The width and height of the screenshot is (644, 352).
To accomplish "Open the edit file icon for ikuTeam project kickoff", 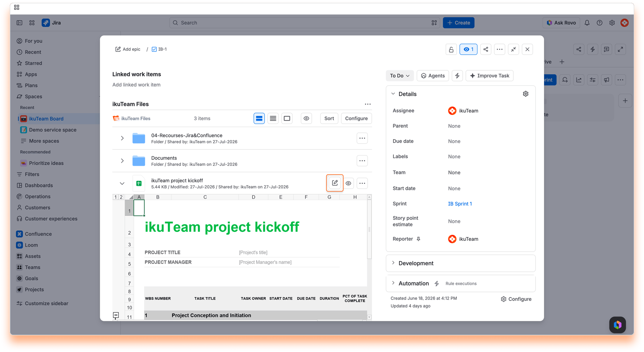I will click(334, 183).
